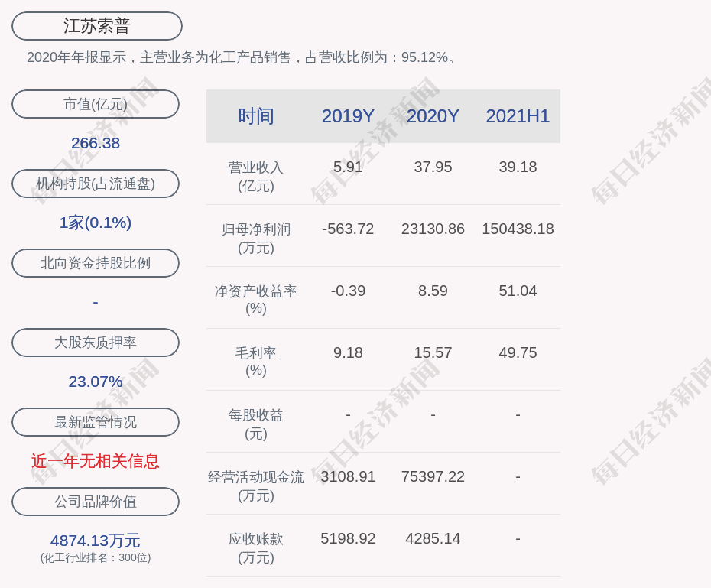Select net profit value 150438.18
Image resolution: width=711 pixels, height=588 pixels.
coord(518,229)
